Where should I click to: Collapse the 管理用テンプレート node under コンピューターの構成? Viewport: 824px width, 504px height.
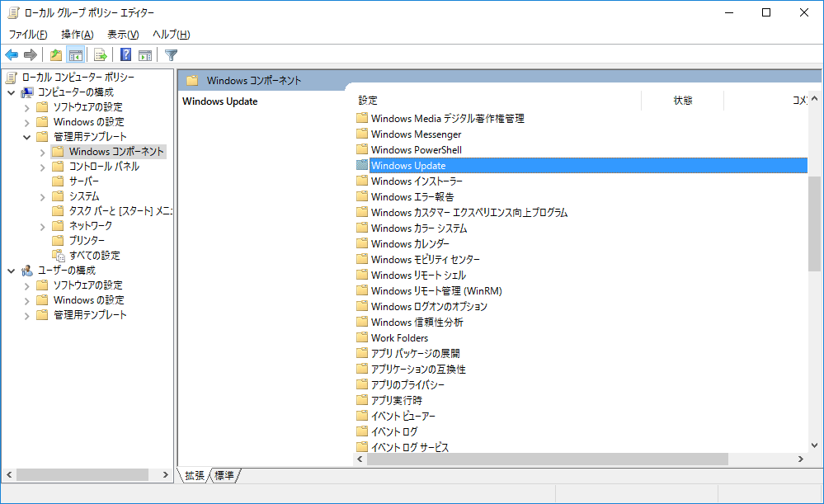[26, 137]
